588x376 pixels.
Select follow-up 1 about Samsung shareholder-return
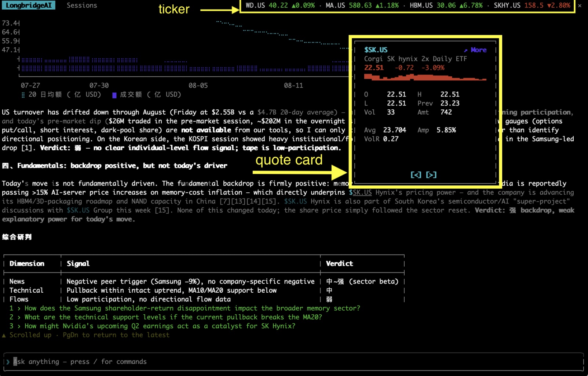[185, 308]
